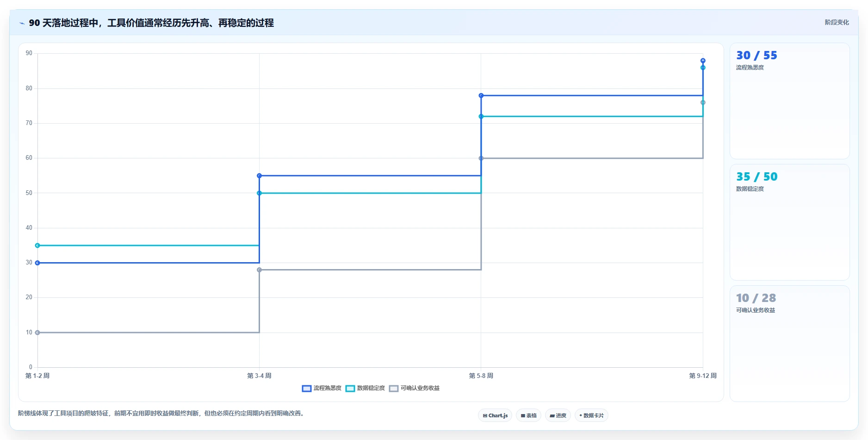Click the "10 / 28" value in the 可确认业务收益 card
868x440 pixels.
pyautogui.click(x=756, y=298)
